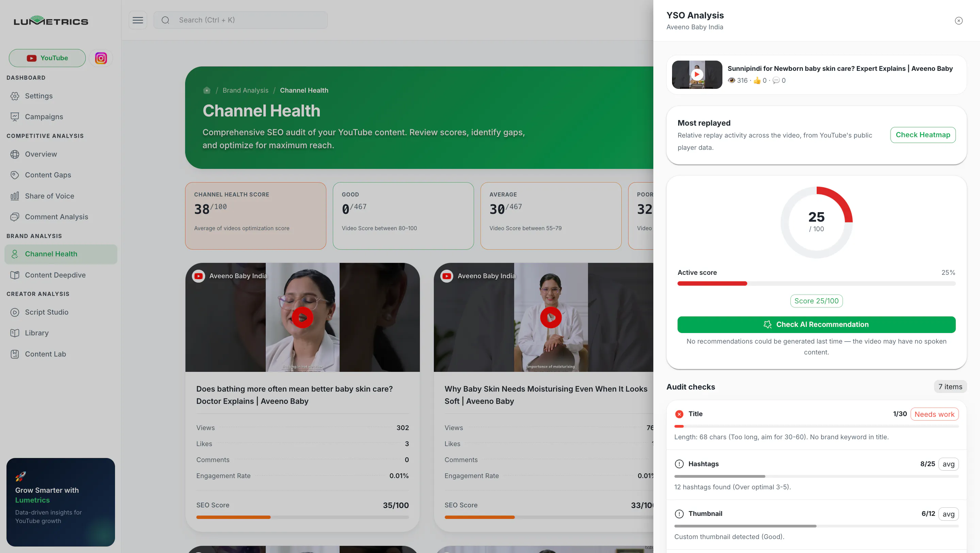Viewport: 980px width, 553px height.
Task: Play the bathing baby skin care video
Action: pyautogui.click(x=303, y=317)
